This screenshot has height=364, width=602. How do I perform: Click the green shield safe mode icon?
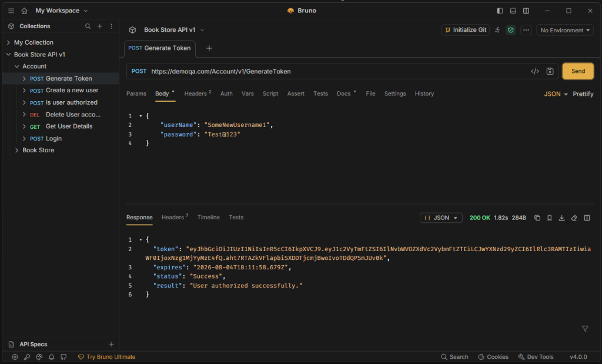511,30
